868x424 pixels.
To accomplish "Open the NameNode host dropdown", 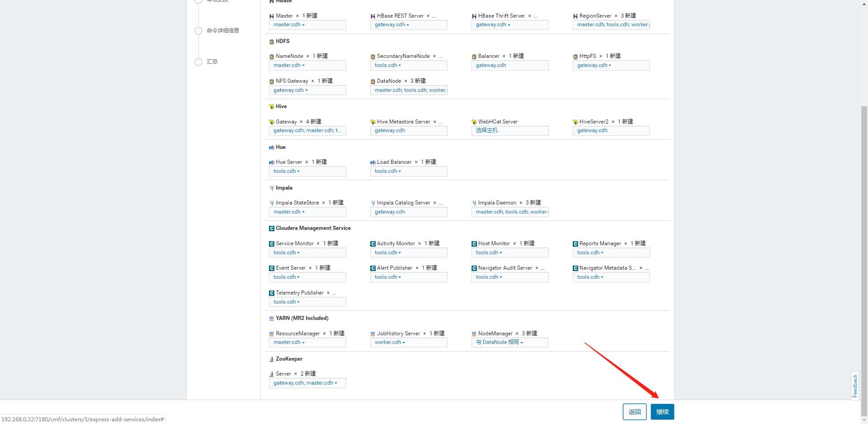I will click(x=307, y=66).
